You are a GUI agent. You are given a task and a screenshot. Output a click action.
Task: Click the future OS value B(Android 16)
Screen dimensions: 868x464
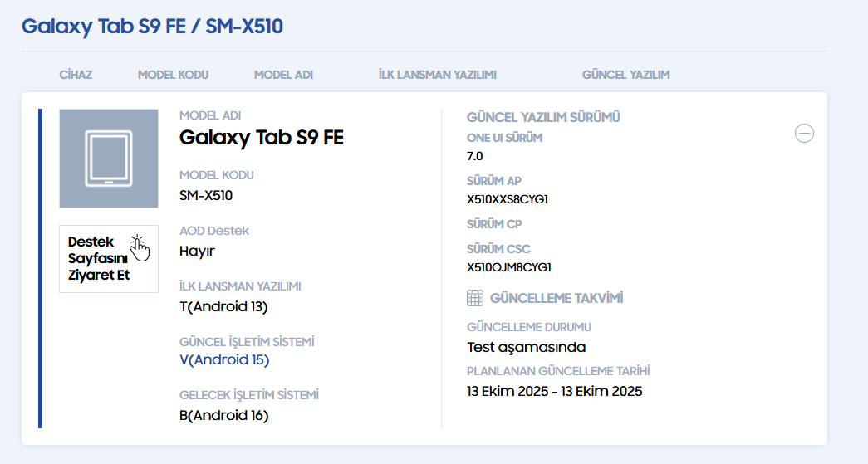tap(224, 415)
